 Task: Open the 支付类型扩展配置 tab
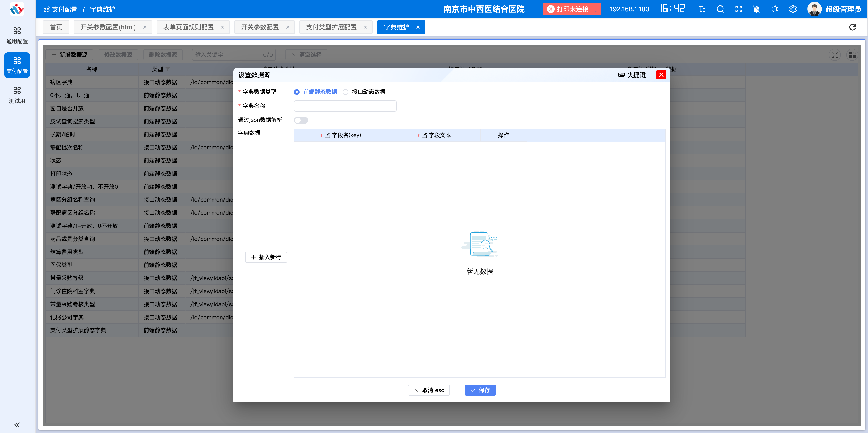[332, 27]
